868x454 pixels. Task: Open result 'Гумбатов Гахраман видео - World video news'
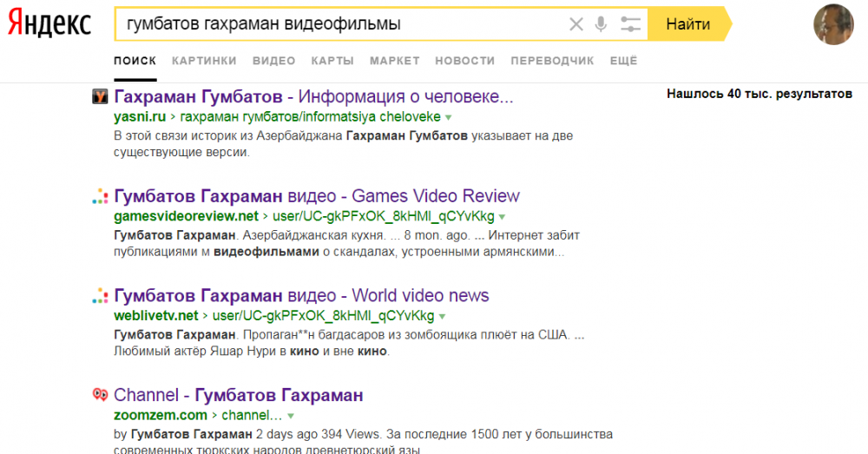[x=302, y=296]
